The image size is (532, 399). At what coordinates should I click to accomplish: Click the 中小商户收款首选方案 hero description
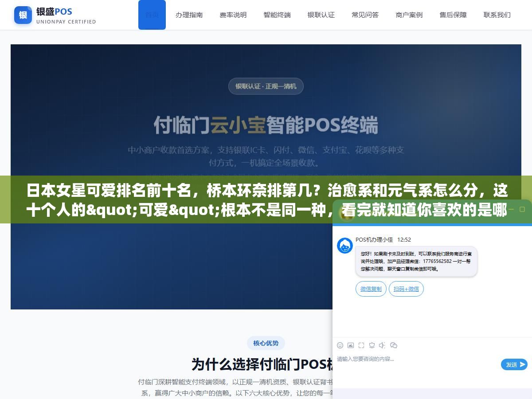pos(266,156)
